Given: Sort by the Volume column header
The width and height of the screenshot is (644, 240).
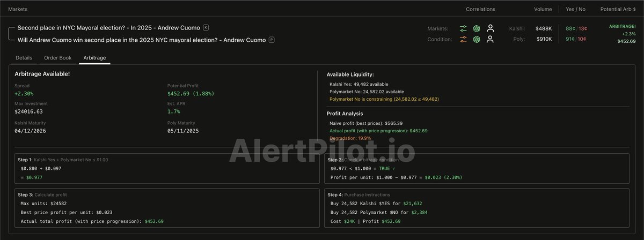Looking at the screenshot, I should (543, 9).
